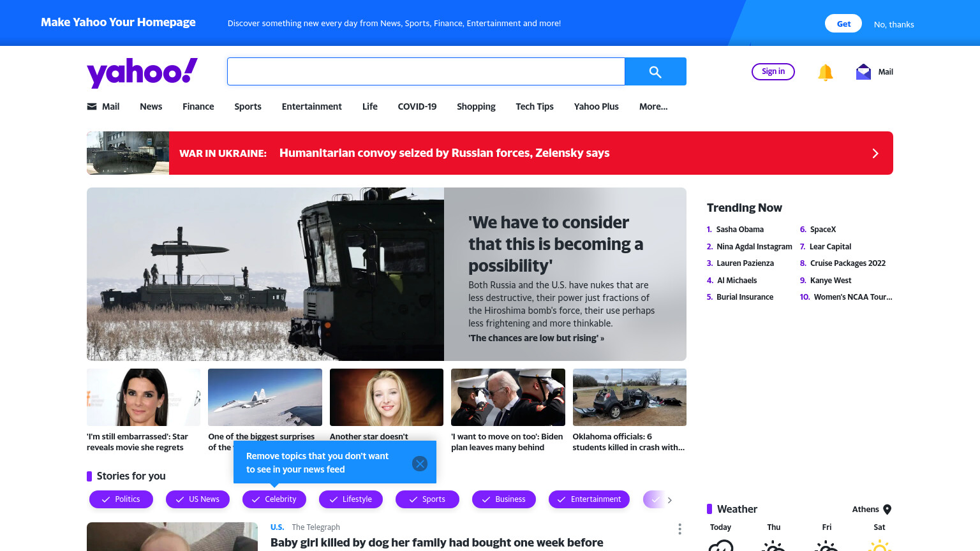The height and width of the screenshot is (551, 980).
Task: Open trending topic Lear Capital
Action: 830,247
